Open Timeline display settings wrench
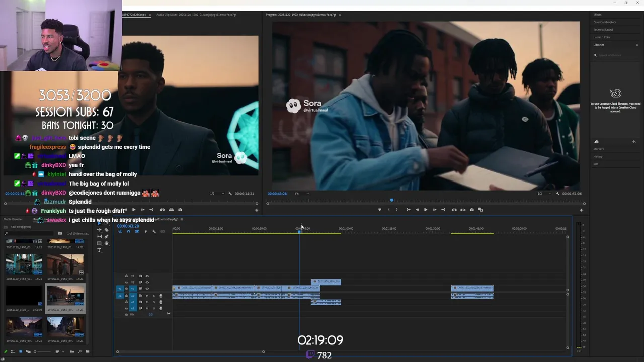The image size is (644, 362). 154,231
